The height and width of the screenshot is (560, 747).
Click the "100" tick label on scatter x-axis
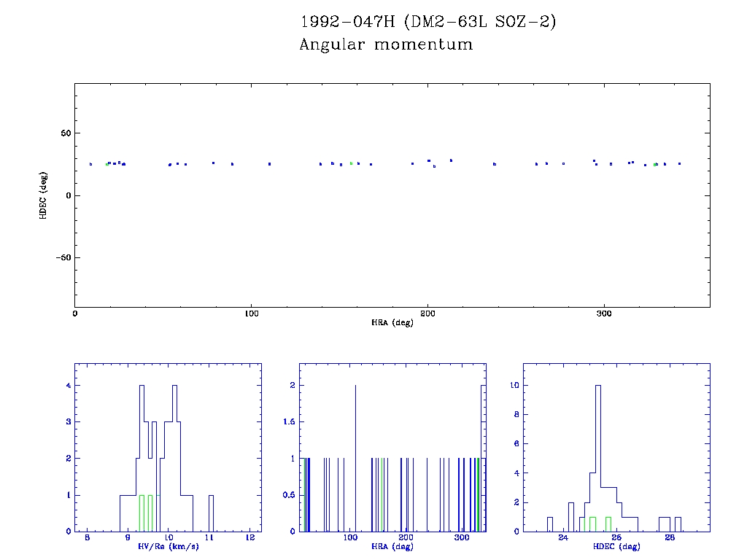click(251, 314)
